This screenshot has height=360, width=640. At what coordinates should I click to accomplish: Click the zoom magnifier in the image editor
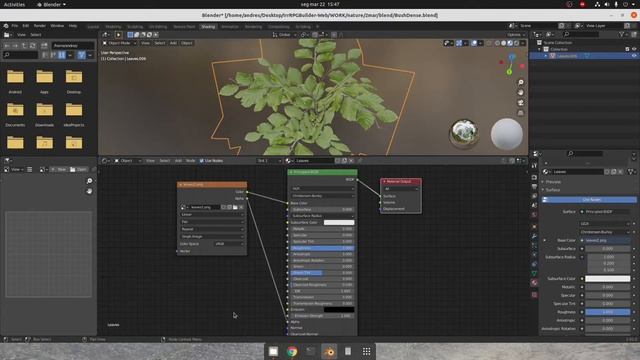click(89, 181)
